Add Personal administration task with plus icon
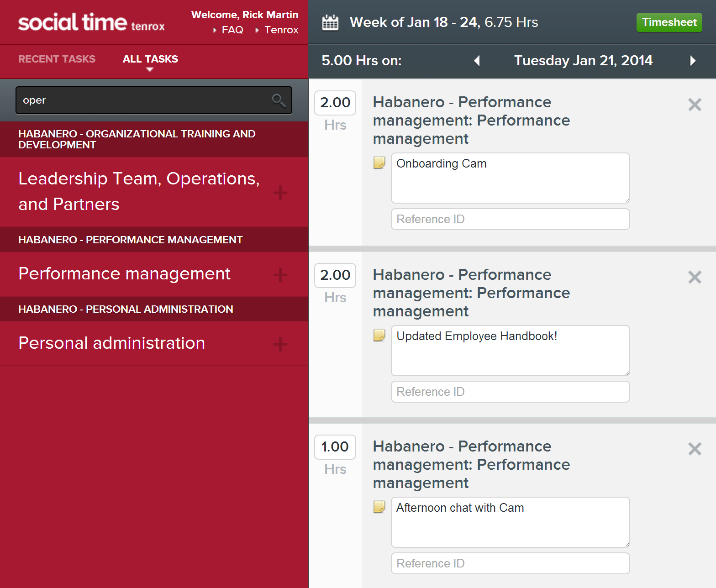This screenshot has height=588, width=716. tap(280, 344)
